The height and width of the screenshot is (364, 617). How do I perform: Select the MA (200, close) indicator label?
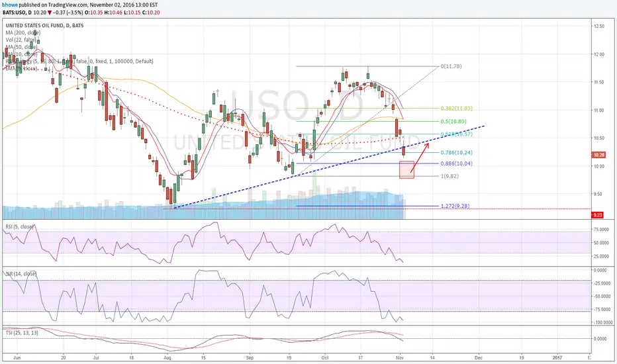coord(23,32)
